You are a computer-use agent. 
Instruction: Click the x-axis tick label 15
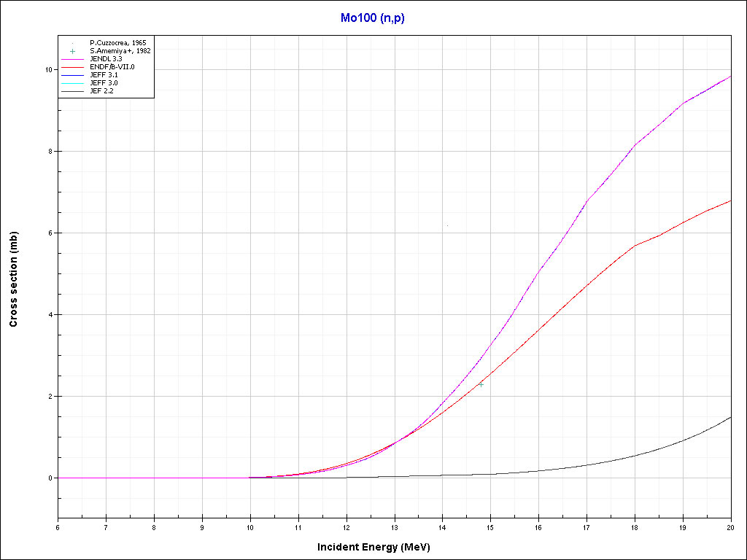click(x=490, y=527)
